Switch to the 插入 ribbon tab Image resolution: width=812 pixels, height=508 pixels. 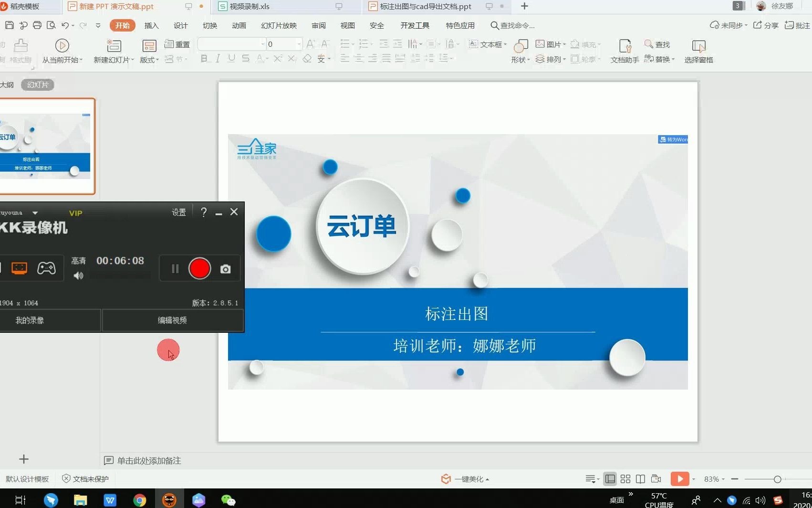coord(151,25)
